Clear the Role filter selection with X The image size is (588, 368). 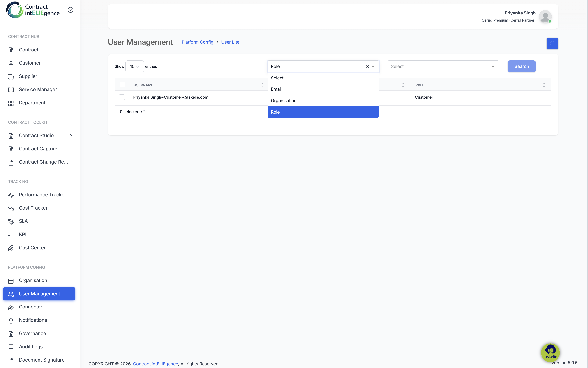tap(367, 66)
